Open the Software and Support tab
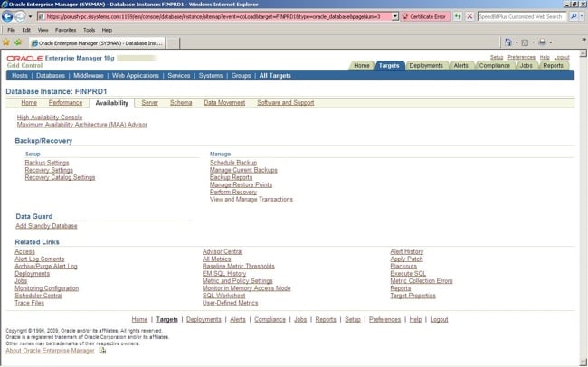Image resolution: width=588 pixels, height=367 pixels. pos(285,103)
